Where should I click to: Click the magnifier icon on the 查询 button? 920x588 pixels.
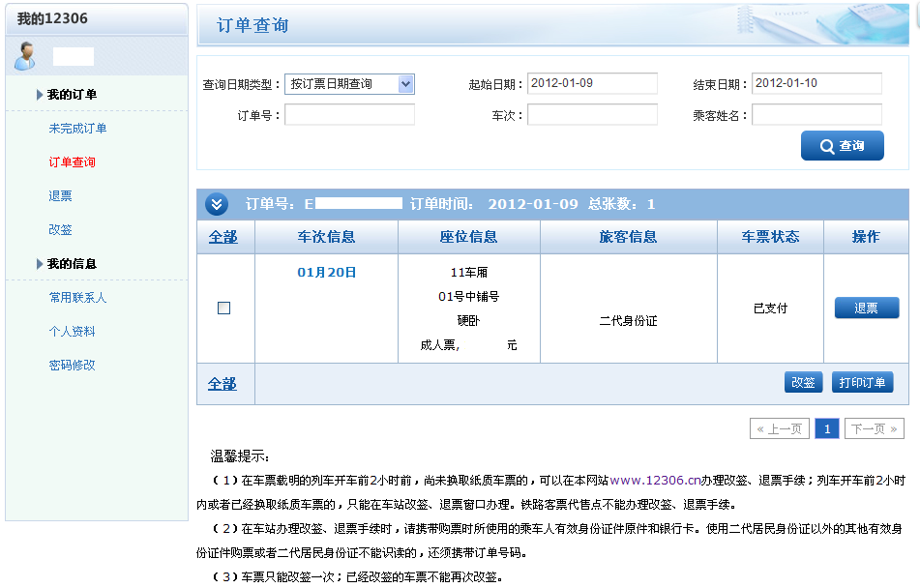pos(827,145)
